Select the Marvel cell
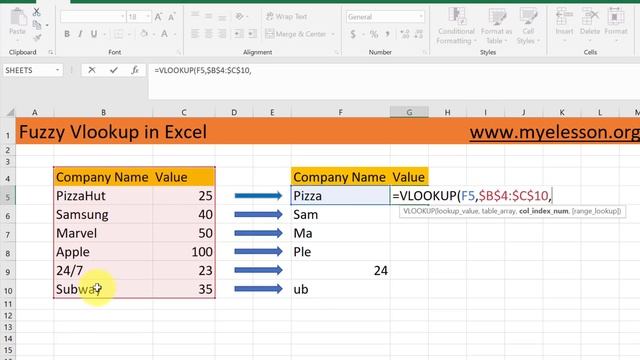Screen dimensions: 640x360 point(103,233)
